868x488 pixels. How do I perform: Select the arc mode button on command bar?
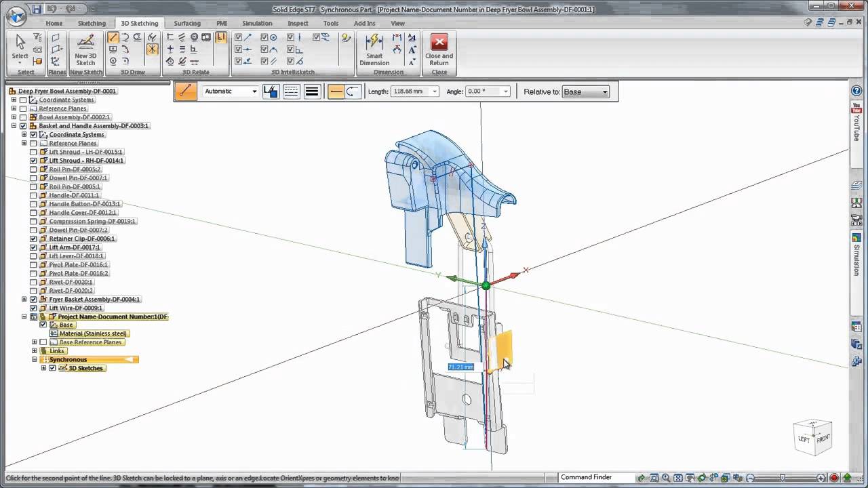pyautogui.click(x=353, y=91)
